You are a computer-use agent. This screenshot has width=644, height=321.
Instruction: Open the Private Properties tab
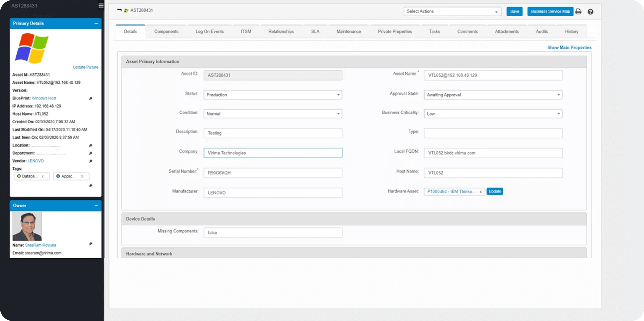tap(395, 31)
